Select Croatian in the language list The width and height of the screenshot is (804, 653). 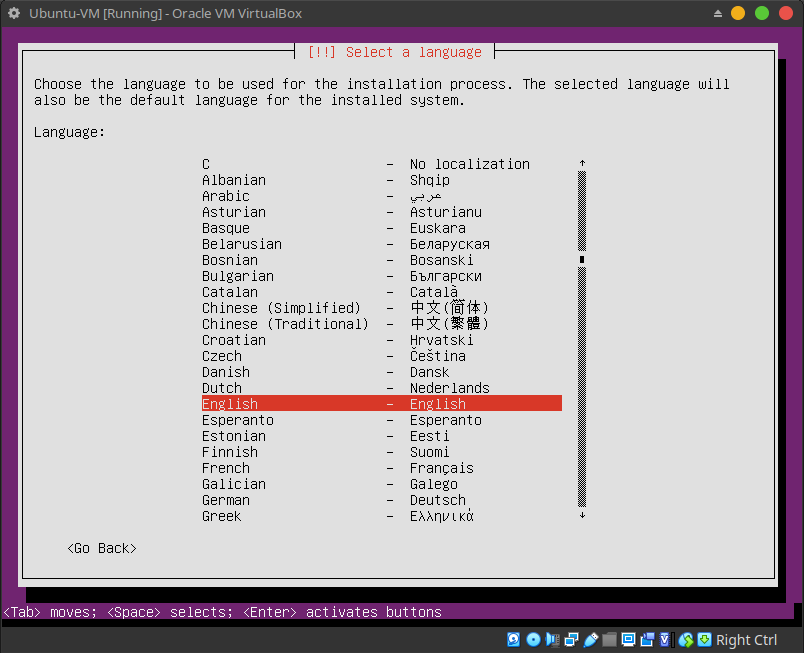382,340
